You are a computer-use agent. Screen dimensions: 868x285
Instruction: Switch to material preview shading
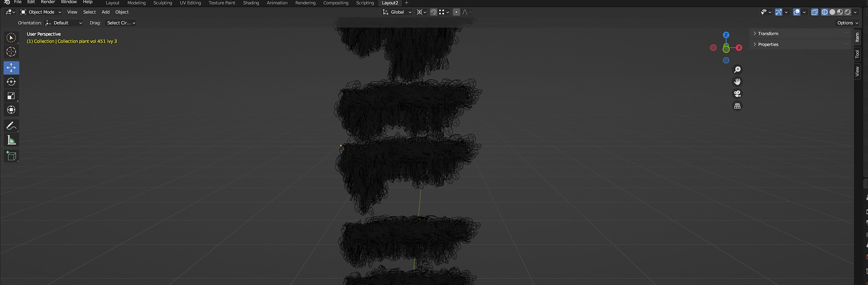click(x=840, y=12)
